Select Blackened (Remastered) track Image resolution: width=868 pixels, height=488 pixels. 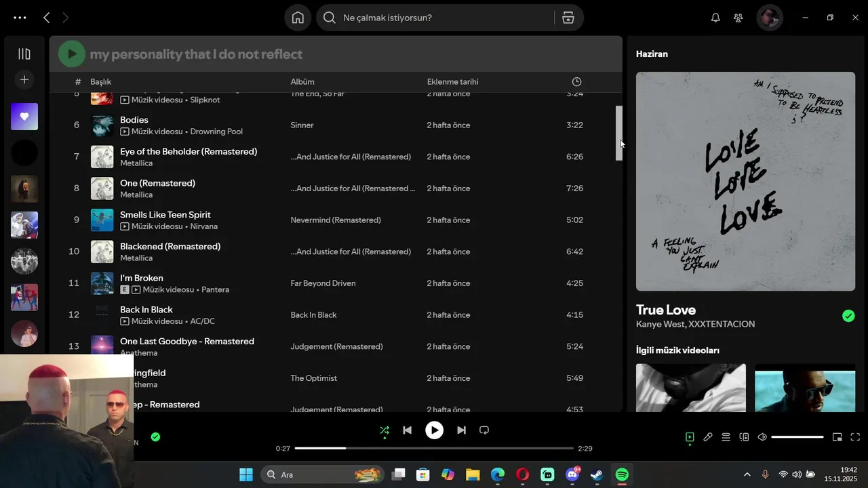[170, 247]
